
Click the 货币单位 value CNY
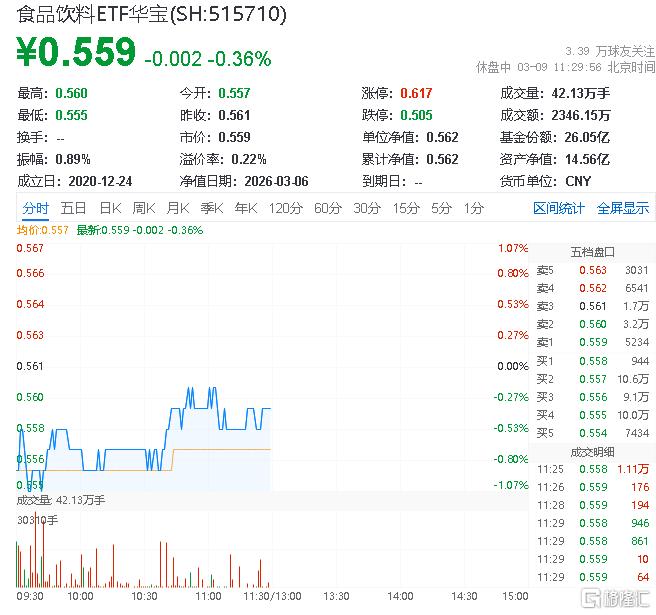tap(578, 181)
